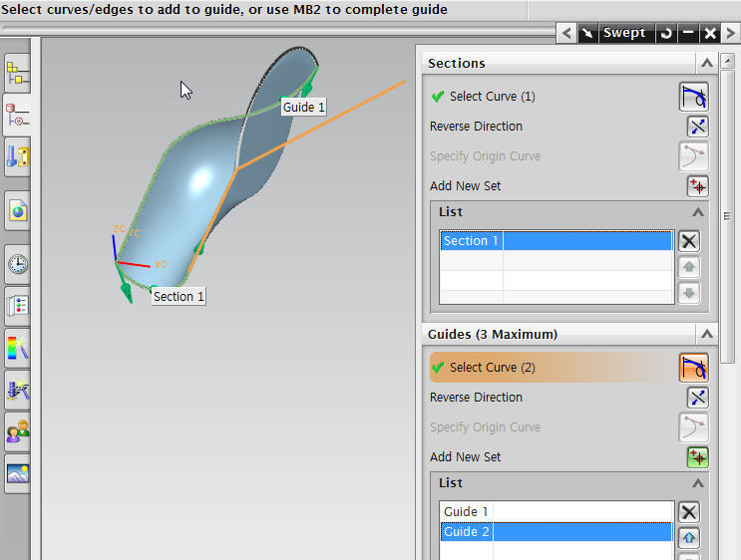Click the dialog vertical scrollbar thumb
Viewport: 741px width, 560px height.
pyautogui.click(x=728, y=216)
